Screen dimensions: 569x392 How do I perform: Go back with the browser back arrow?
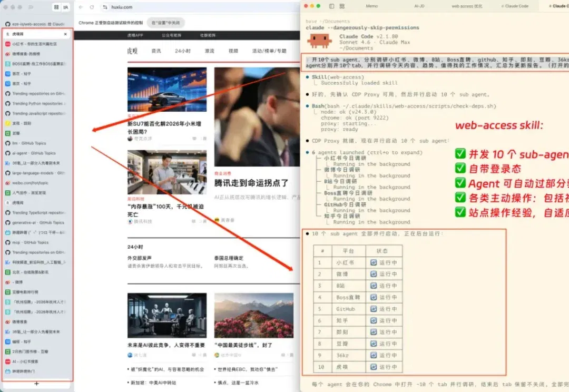tap(81, 7)
